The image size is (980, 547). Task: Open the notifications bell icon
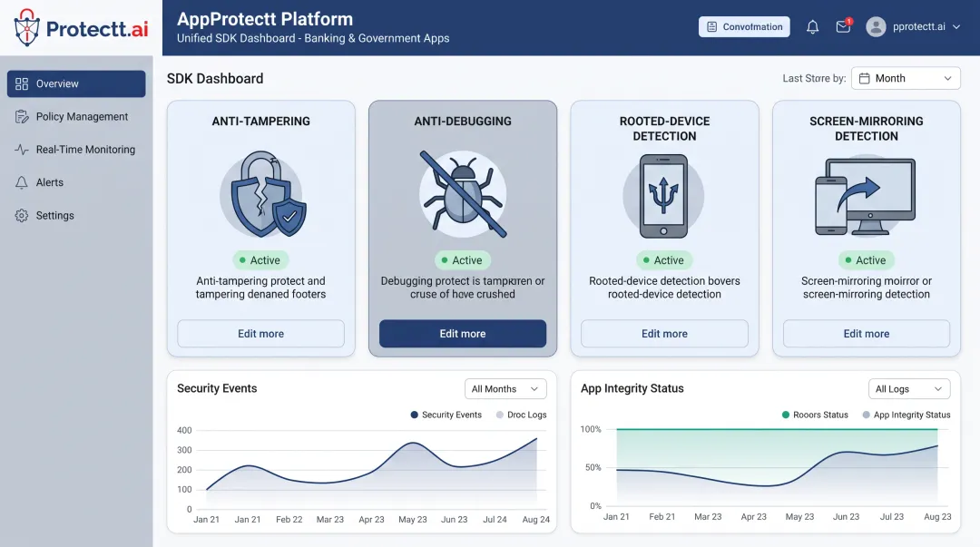[812, 27]
